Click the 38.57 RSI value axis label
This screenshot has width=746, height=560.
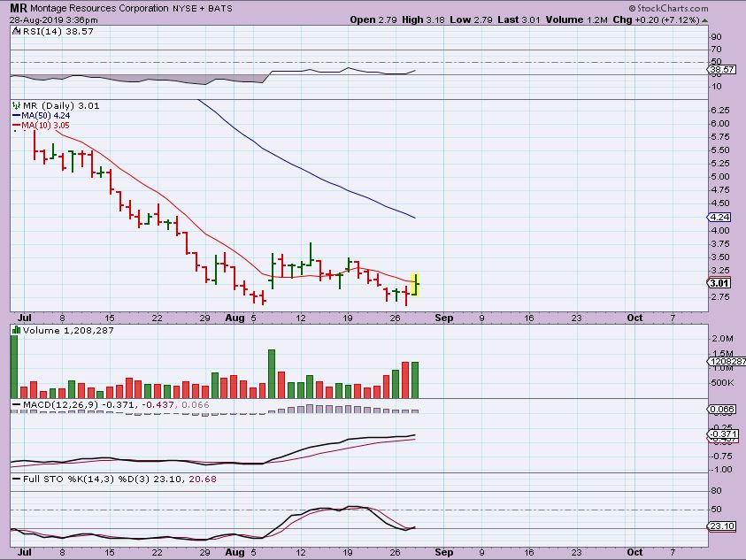click(x=723, y=69)
